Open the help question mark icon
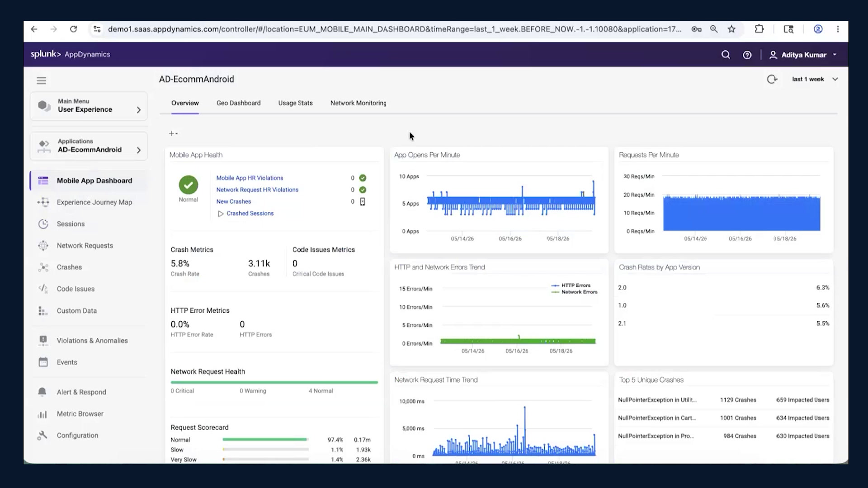This screenshot has width=868, height=488. tap(747, 55)
